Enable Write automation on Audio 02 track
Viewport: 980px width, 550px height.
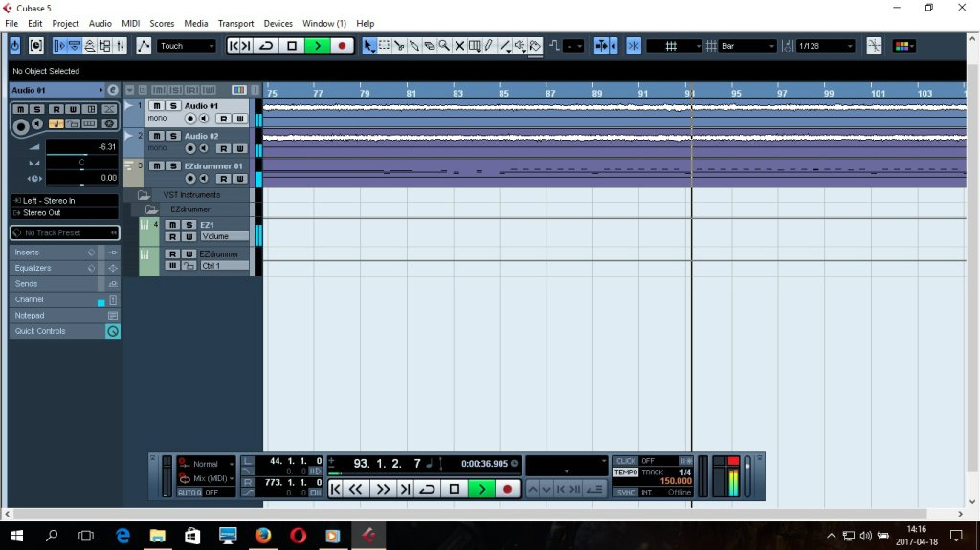[240, 148]
